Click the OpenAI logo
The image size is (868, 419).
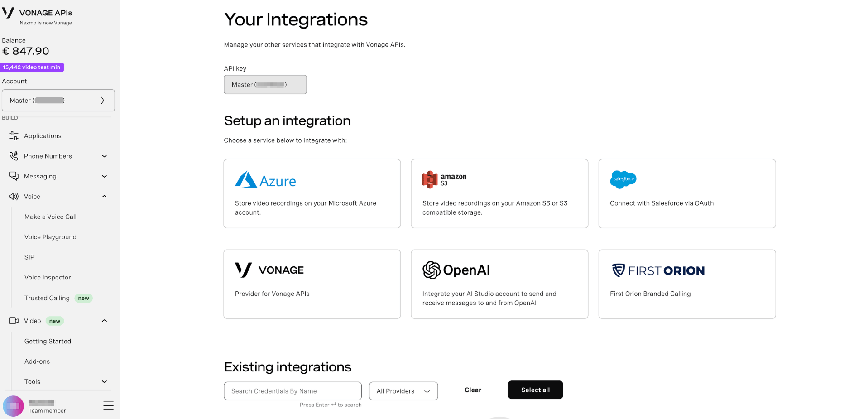pyautogui.click(x=456, y=270)
